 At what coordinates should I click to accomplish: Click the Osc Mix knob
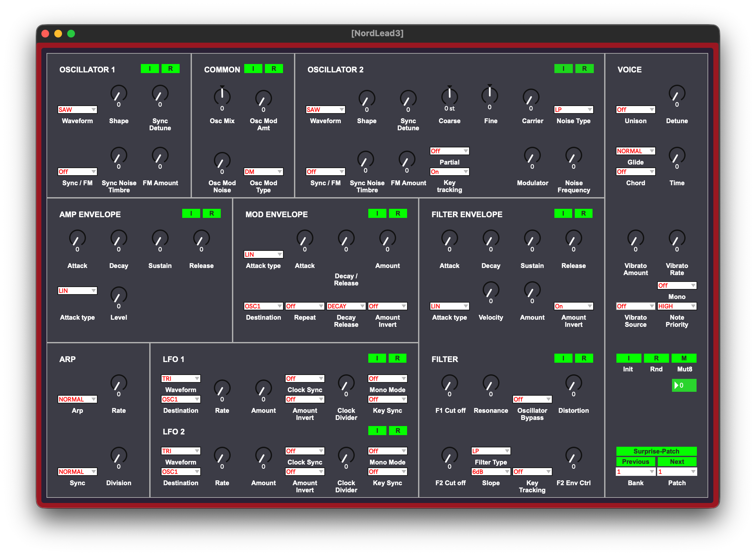(222, 96)
